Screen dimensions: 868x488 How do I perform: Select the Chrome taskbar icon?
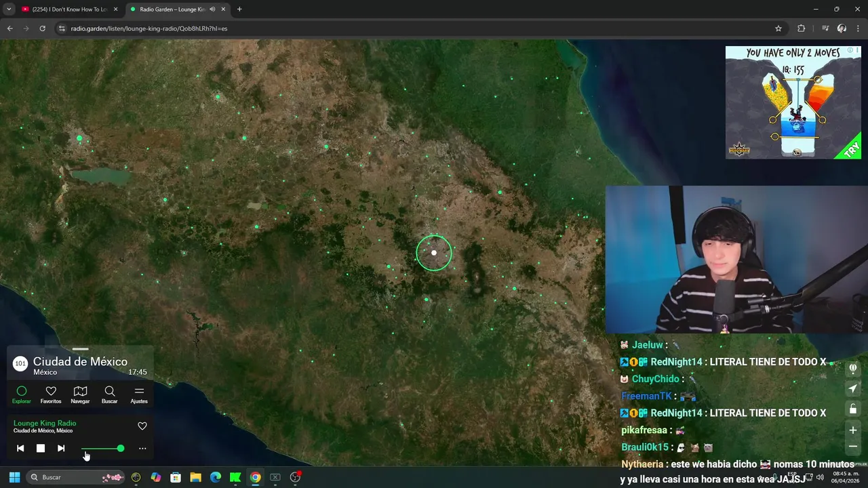[x=255, y=477]
